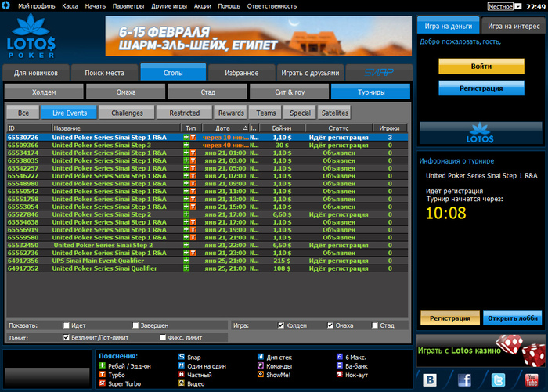Check the Стад game checkbox
The image size is (548, 392).
[375, 325]
